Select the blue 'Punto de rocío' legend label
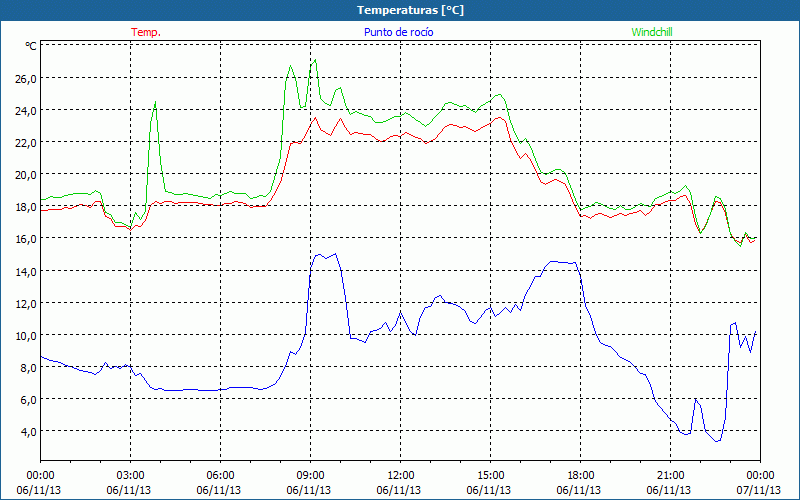This screenshot has width=800, height=500. [398, 32]
